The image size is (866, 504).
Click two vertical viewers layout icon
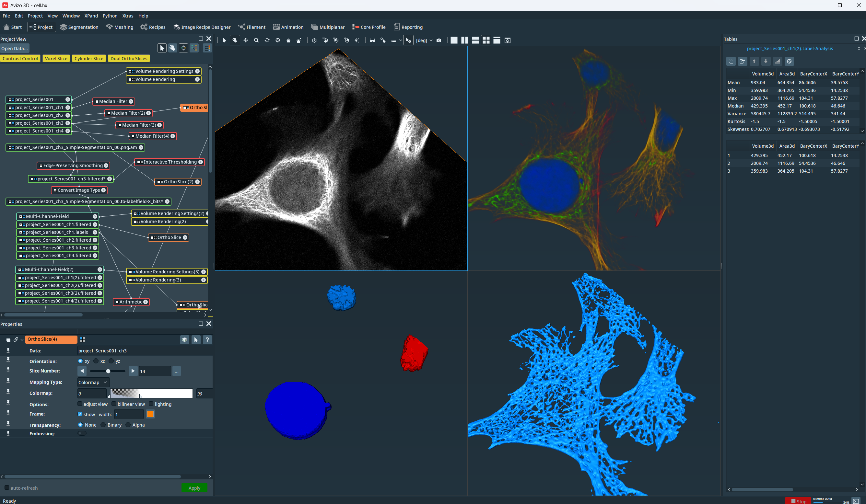point(465,40)
